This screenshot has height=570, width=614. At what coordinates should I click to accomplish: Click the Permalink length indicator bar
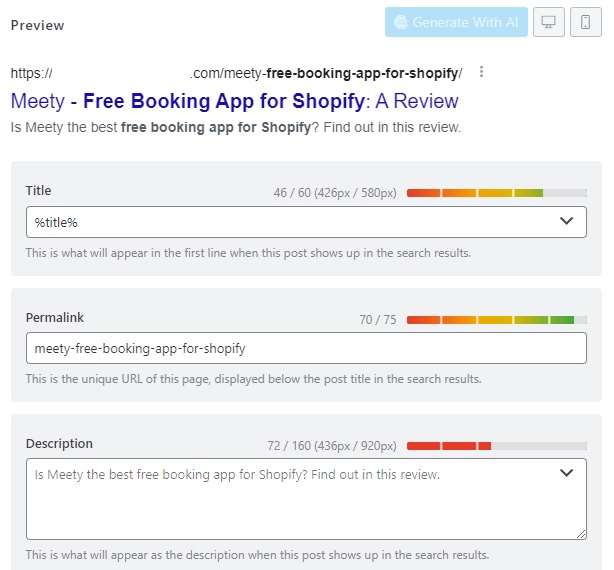point(496,320)
